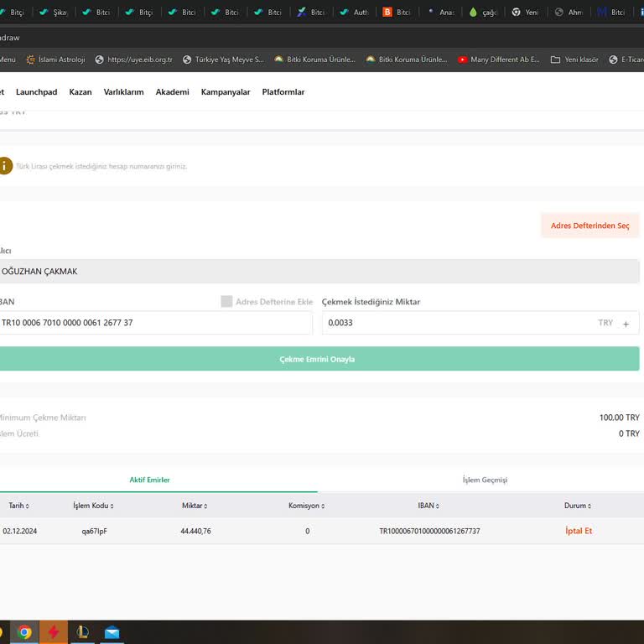
Task: Click the TR100006701000000061267737 IBAN cell
Action: point(429,531)
